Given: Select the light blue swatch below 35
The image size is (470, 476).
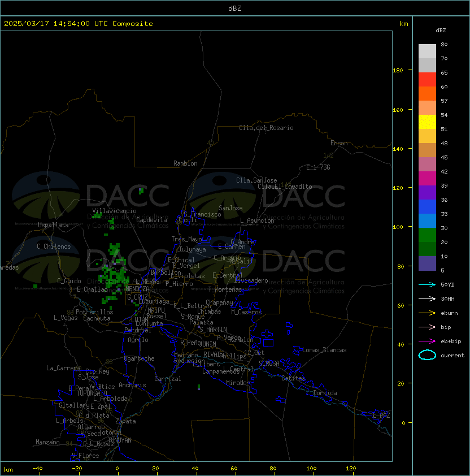Looking at the screenshot, I should [427, 220].
